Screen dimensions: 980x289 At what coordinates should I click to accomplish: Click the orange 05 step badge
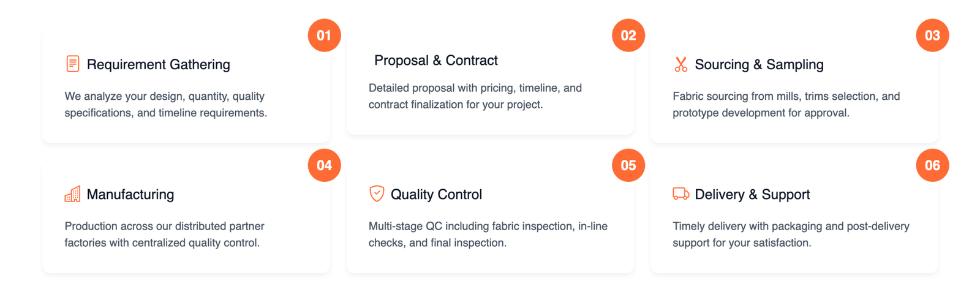tap(628, 165)
